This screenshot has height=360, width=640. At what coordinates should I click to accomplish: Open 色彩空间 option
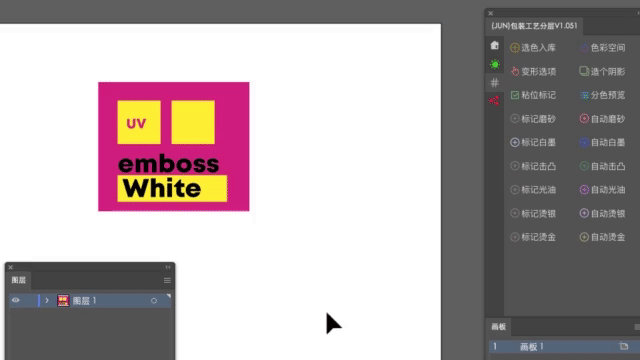(602, 48)
